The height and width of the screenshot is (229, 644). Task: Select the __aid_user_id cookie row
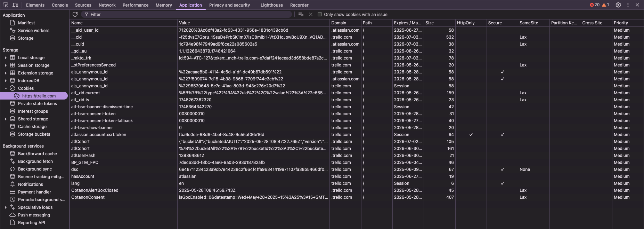357,30
